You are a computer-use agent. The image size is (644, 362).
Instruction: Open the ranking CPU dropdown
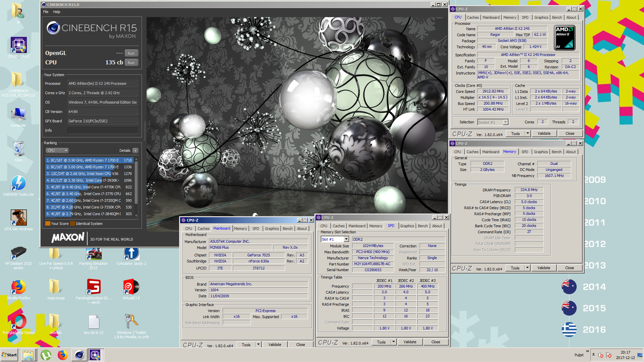(x=57, y=150)
